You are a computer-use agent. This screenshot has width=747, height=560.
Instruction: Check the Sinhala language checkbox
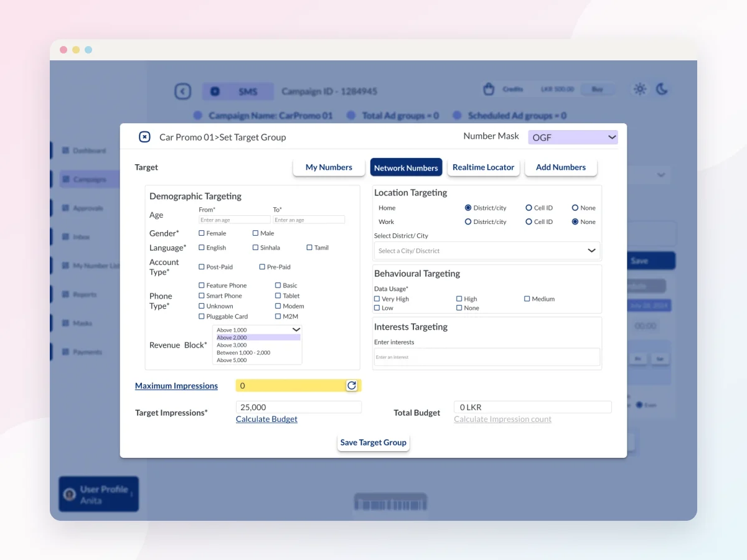pos(256,248)
